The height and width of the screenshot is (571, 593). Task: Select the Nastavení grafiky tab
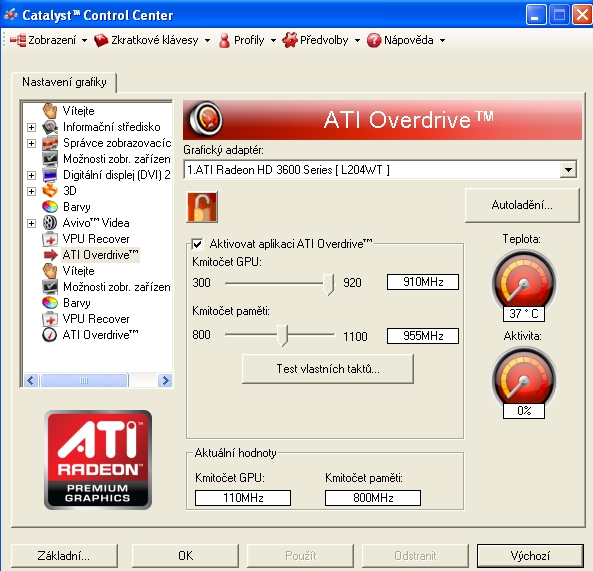tap(64, 82)
